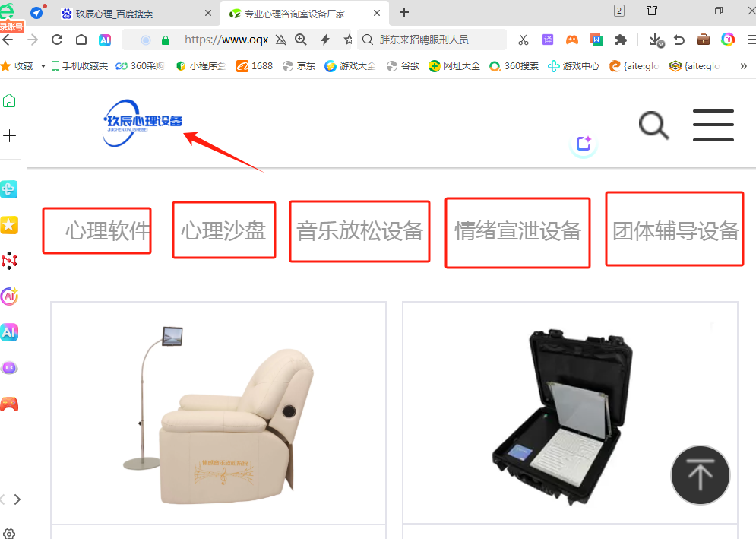Open the 音乐放松设备 category
756x539 pixels.
tap(359, 231)
